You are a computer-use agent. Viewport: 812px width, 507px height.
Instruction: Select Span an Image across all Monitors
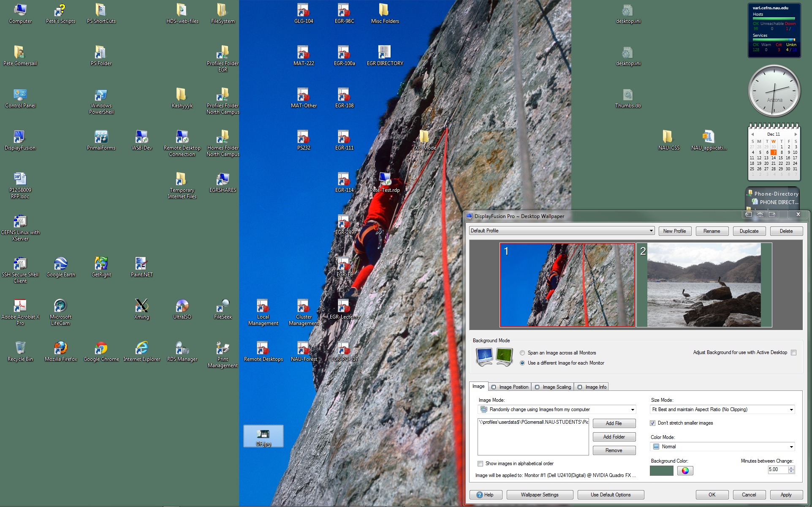523,353
